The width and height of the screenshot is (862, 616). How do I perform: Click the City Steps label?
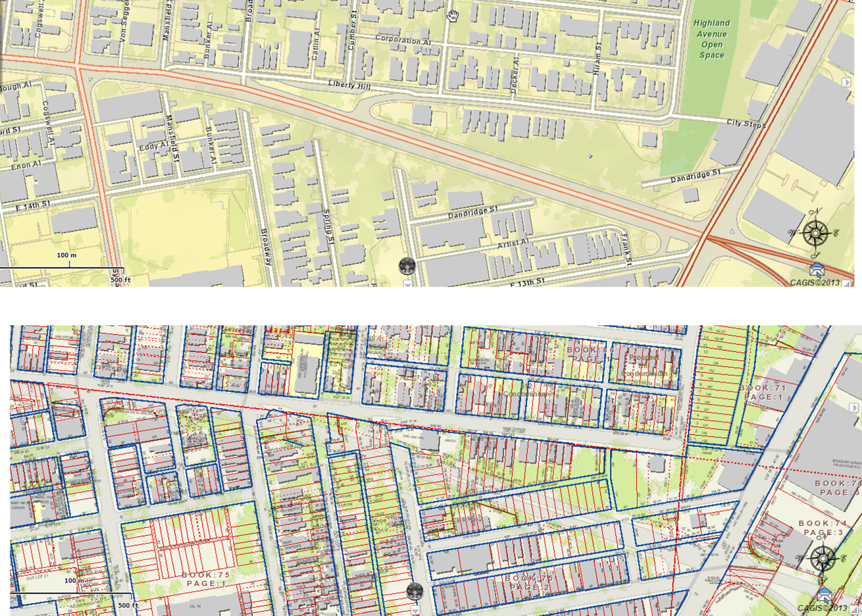pyautogui.click(x=746, y=123)
